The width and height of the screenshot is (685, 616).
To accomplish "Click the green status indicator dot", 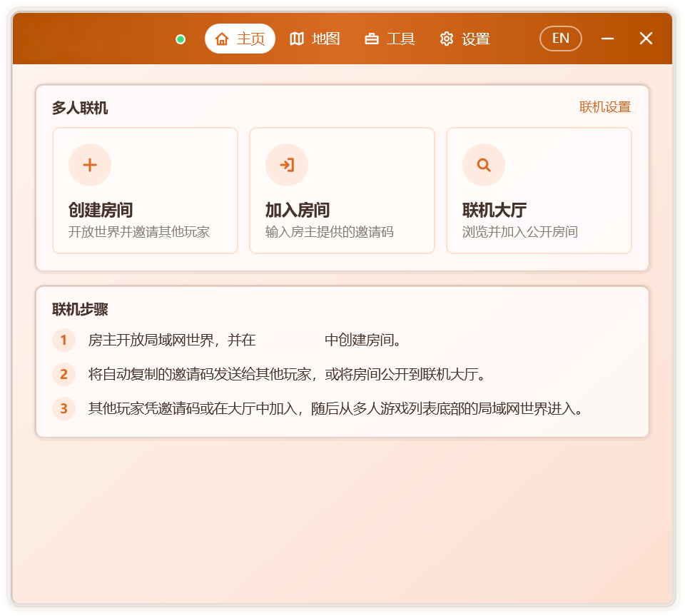I will click(x=181, y=39).
